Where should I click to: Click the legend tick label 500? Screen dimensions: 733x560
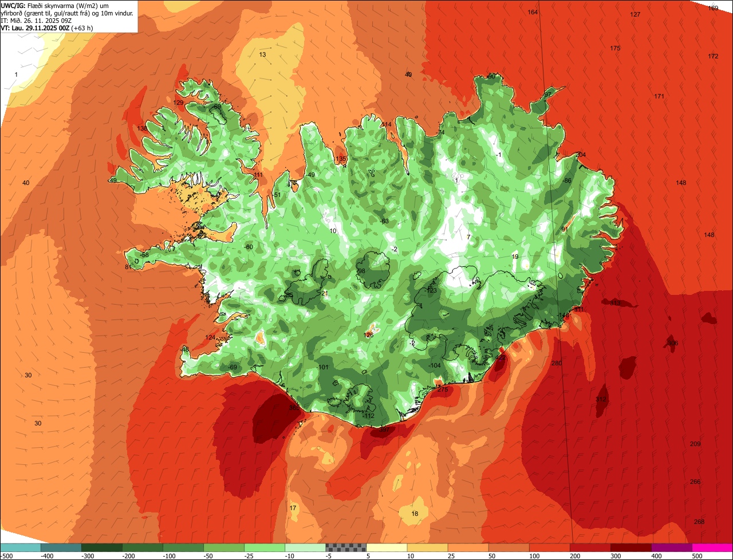coord(697,555)
